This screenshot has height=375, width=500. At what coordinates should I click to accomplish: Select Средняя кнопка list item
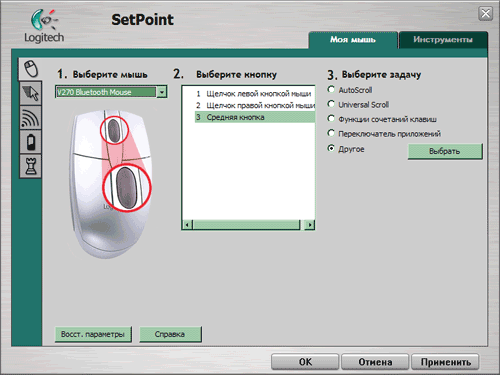[x=255, y=117]
